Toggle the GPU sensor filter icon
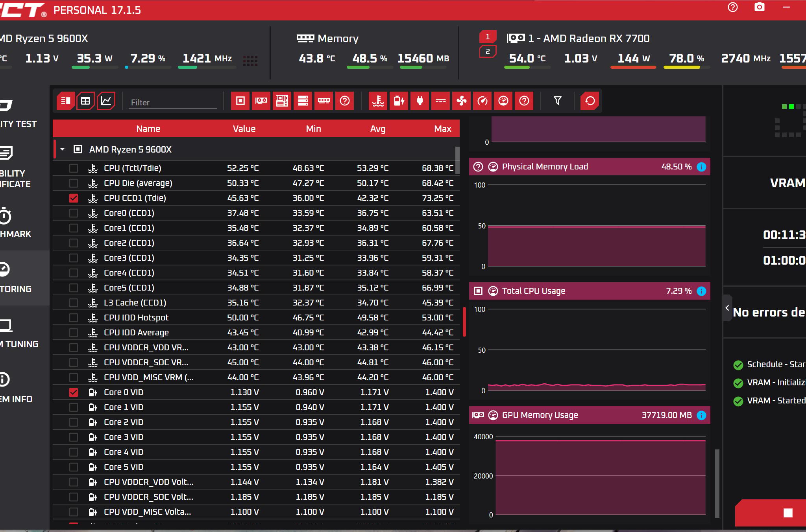This screenshot has height=532, width=806. pos(261,101)
